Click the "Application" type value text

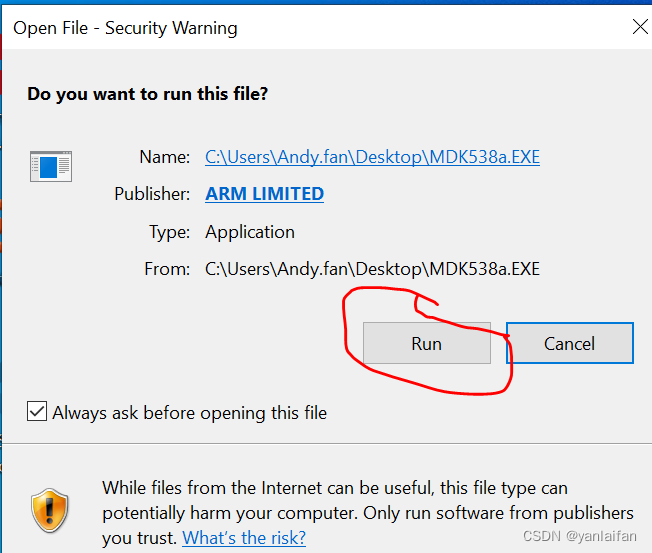pyautogui.click(x=250, y=232)
